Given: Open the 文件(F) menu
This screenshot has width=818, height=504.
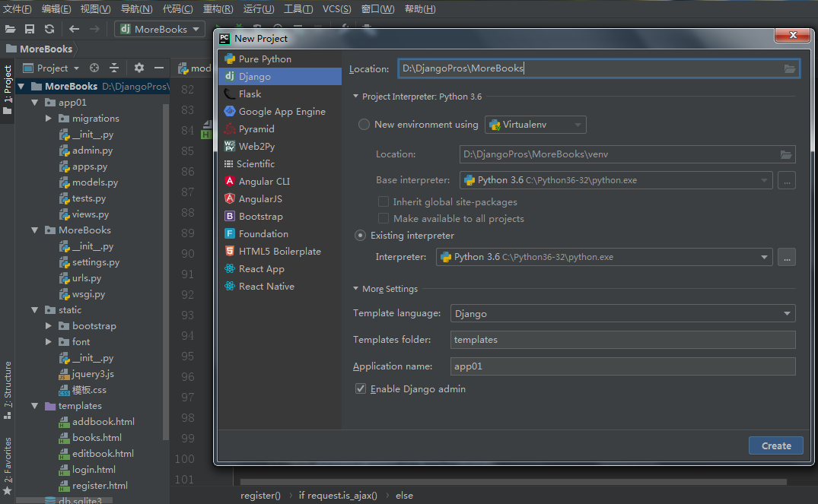Looking at the screenshot, I should 18,9.
